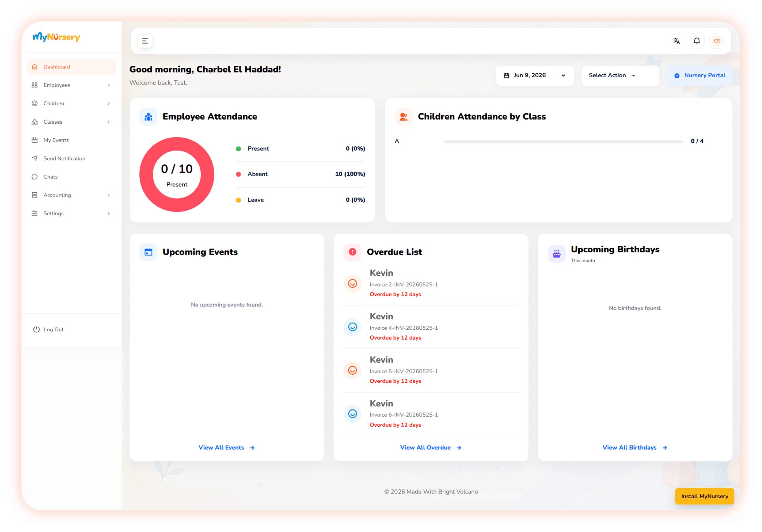
Task: Click the Log Out label
Action: pyautogui.click(x=54, y=329)
